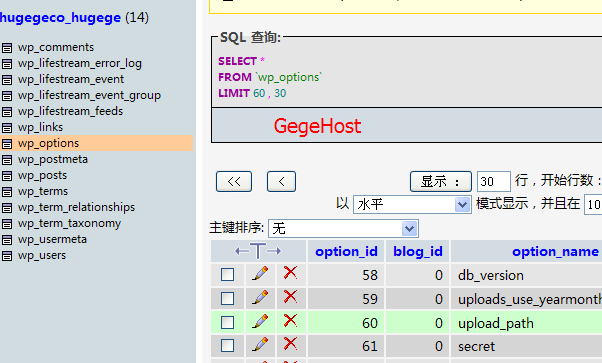Go to previous page with < button
Screen dimensions: 602x363
click(281, 181)
